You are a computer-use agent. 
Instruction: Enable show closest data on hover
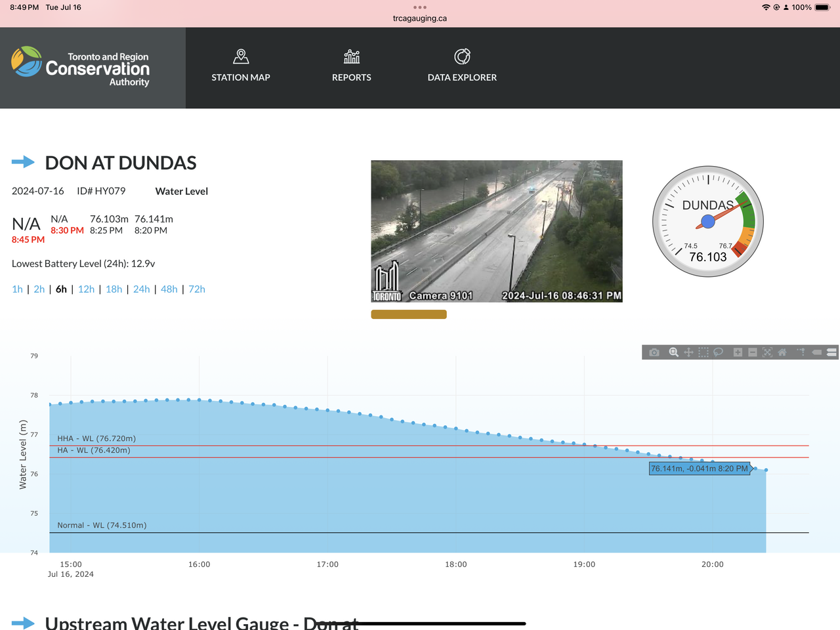817,352
